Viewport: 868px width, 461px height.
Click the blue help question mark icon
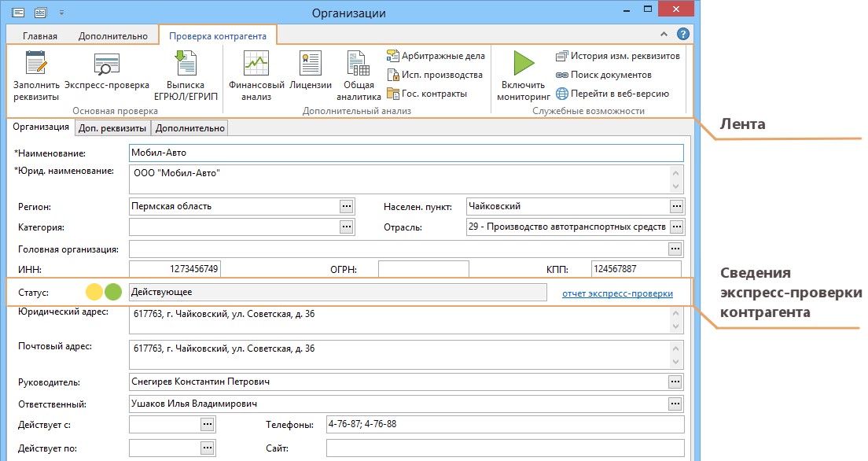point(683,34)
